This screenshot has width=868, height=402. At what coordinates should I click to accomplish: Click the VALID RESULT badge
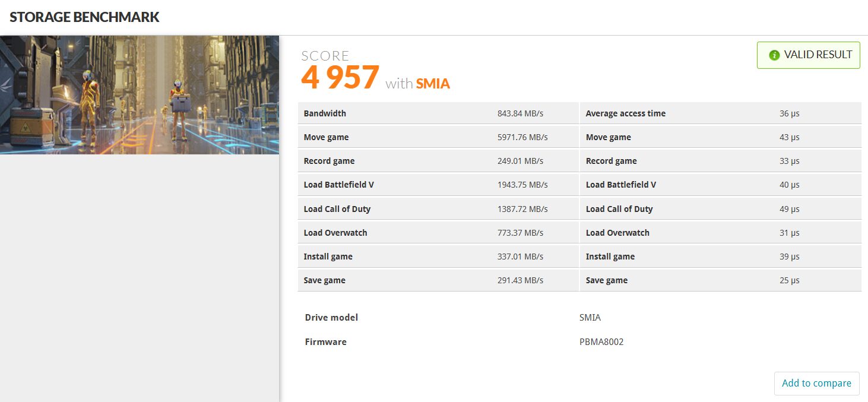808,55
